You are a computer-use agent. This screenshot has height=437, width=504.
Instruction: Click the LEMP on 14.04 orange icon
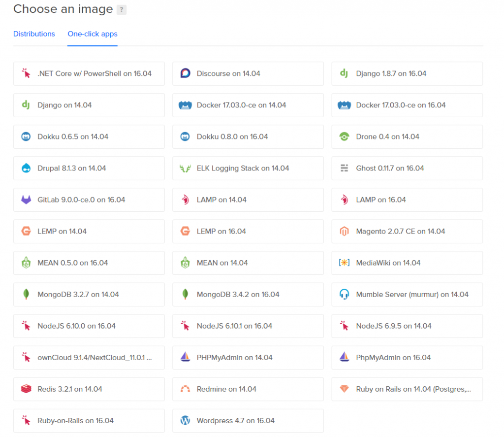26,231
